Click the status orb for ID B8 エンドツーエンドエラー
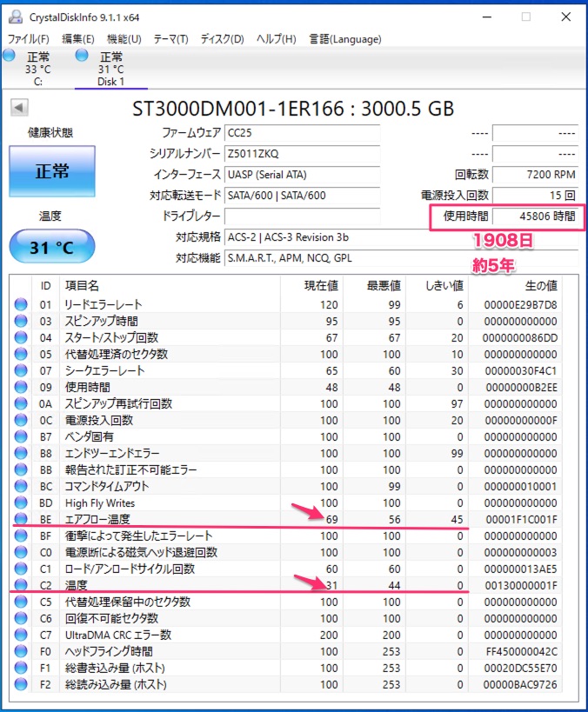588x712 pixels. click(21, 453)
